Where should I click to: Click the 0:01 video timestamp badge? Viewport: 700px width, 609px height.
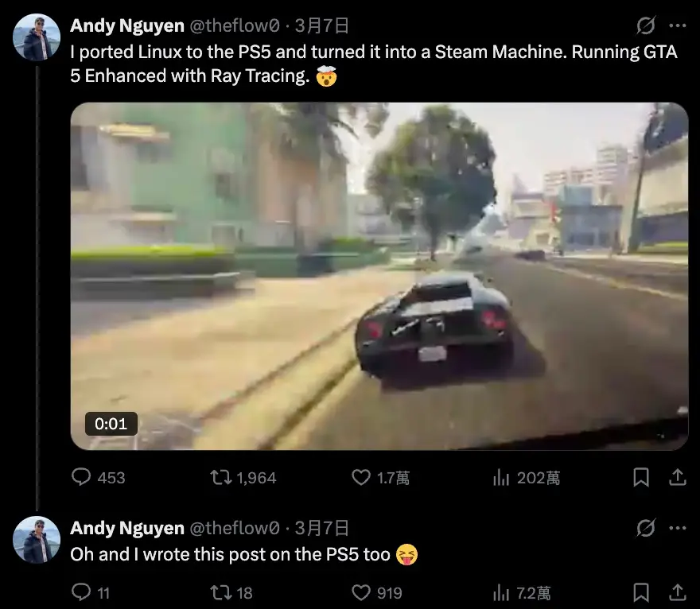click(x=111, y=424)
